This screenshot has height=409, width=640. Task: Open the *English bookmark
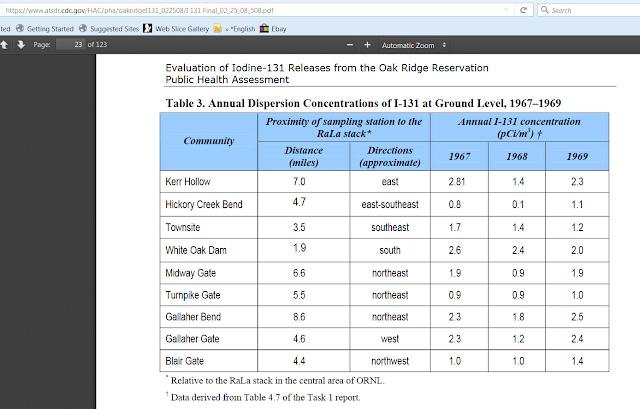coord(241,29)
